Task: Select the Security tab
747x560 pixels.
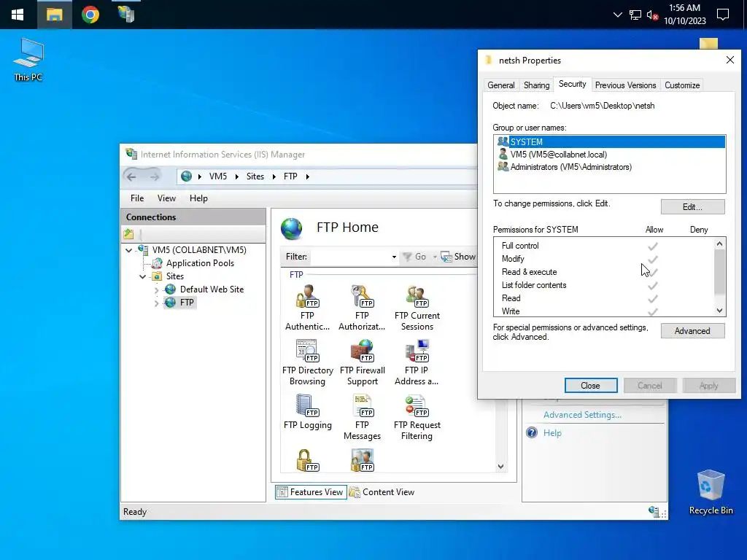Action: click(x=572, y=85)
